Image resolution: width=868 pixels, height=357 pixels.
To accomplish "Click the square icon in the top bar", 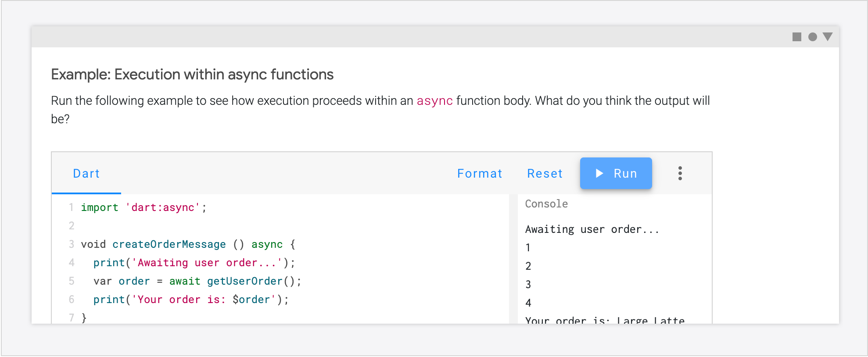I will tap(796, 37).
